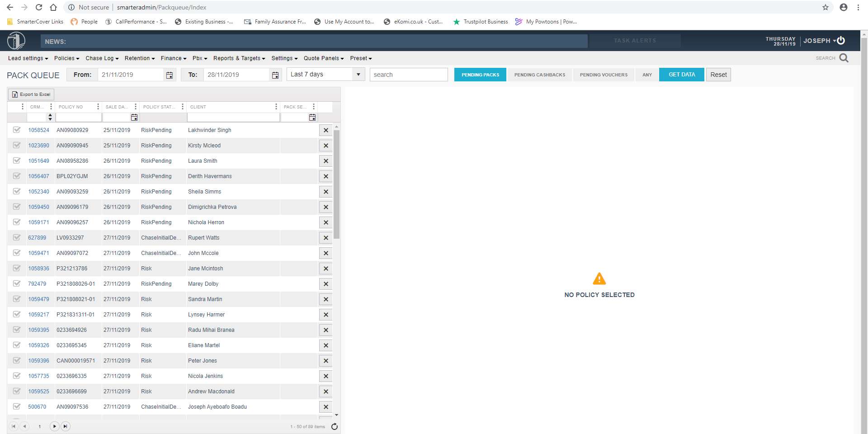
Task: Remove Lakhwinder Singh row with X
Action: click(x=325, y=130)
